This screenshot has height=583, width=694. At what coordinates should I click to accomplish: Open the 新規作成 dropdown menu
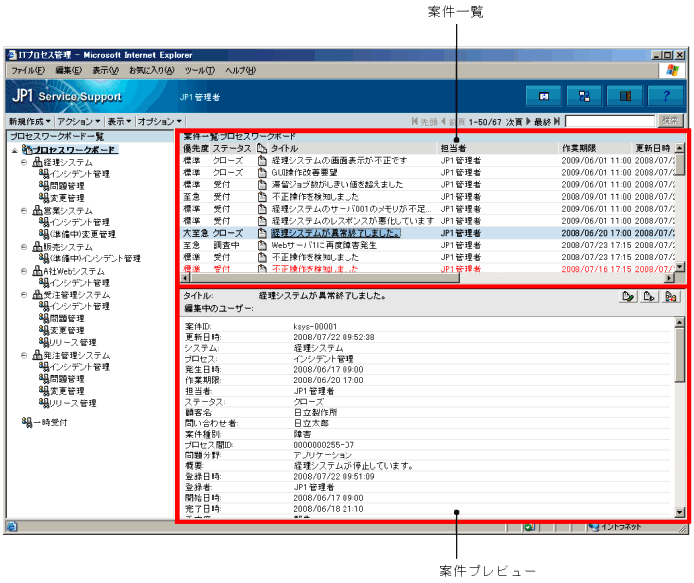tap(30, 121)
